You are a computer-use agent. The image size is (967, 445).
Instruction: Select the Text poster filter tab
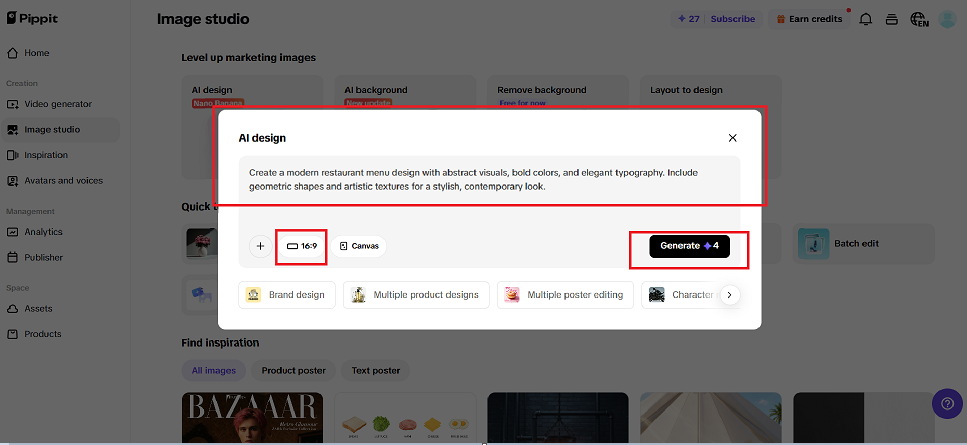[376, 370]
